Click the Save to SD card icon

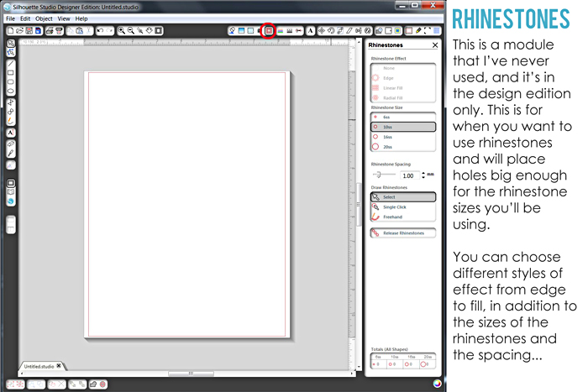point(38,31)
